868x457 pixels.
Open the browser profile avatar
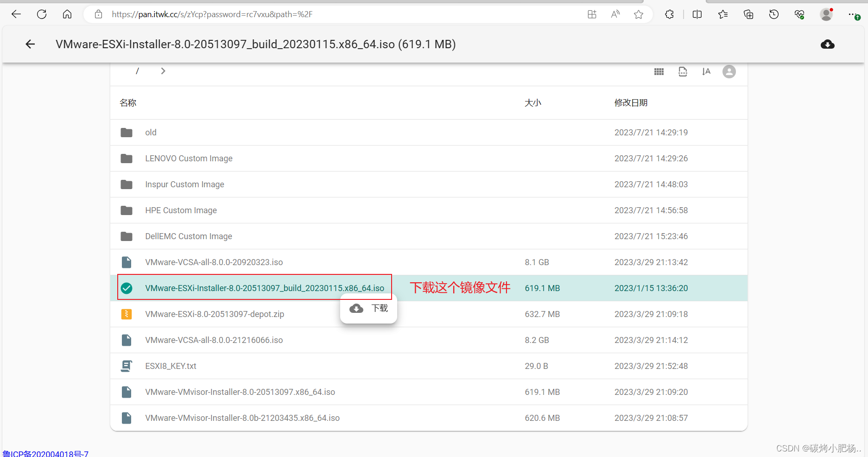coord(826,14)
